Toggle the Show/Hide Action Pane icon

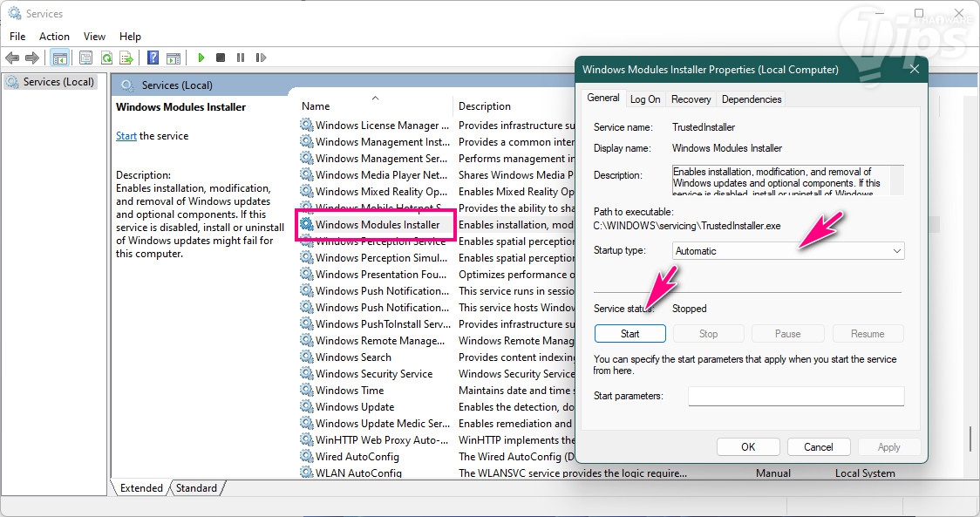[x=173, y=58]
